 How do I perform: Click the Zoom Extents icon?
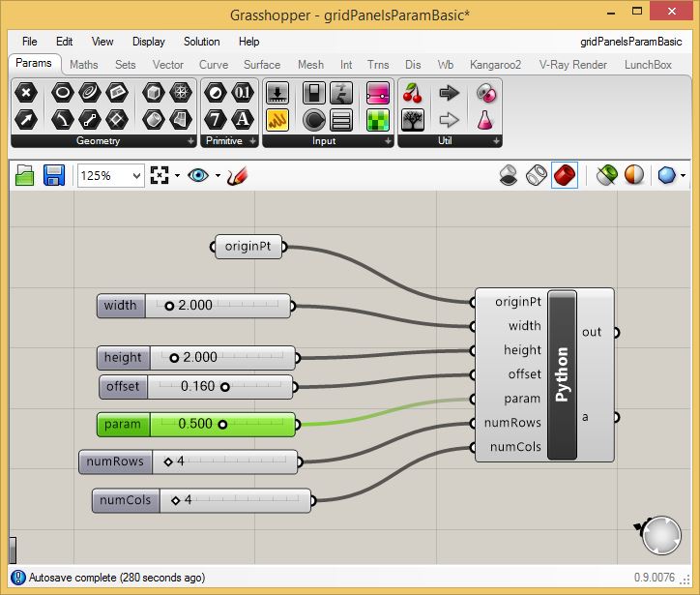click(160, 175)
